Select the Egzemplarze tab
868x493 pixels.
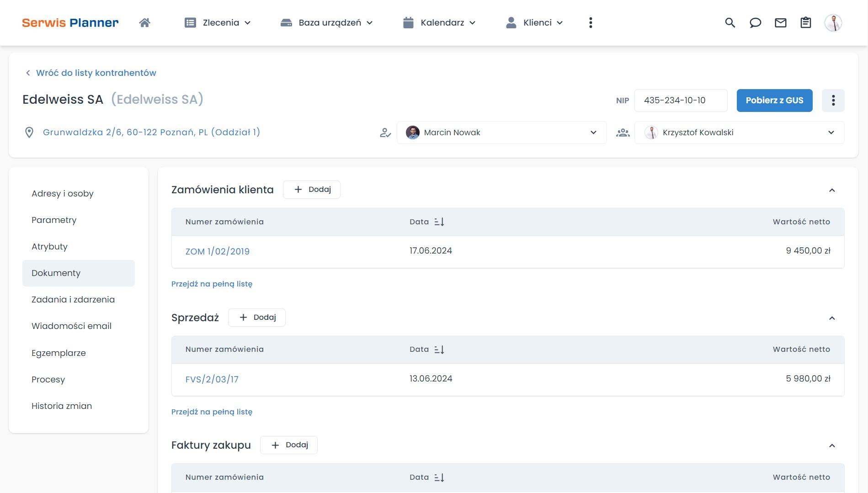[x=79, y=353]
